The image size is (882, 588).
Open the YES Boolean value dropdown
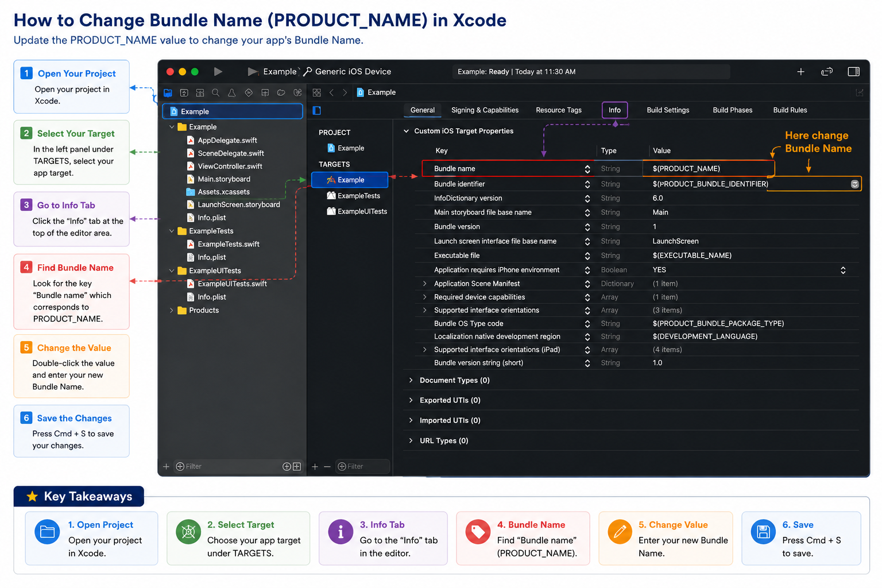click(x=843, y=270)
